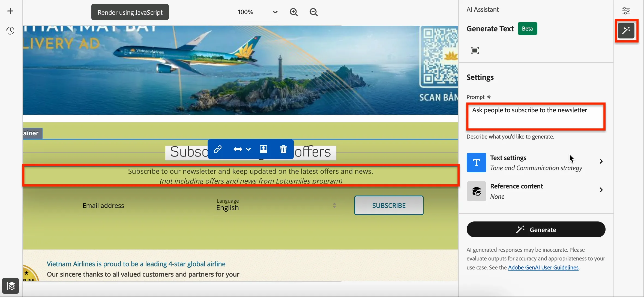Click the trash delete icon
The width and height of the screenshot is (644, 297).
point(283,149)
